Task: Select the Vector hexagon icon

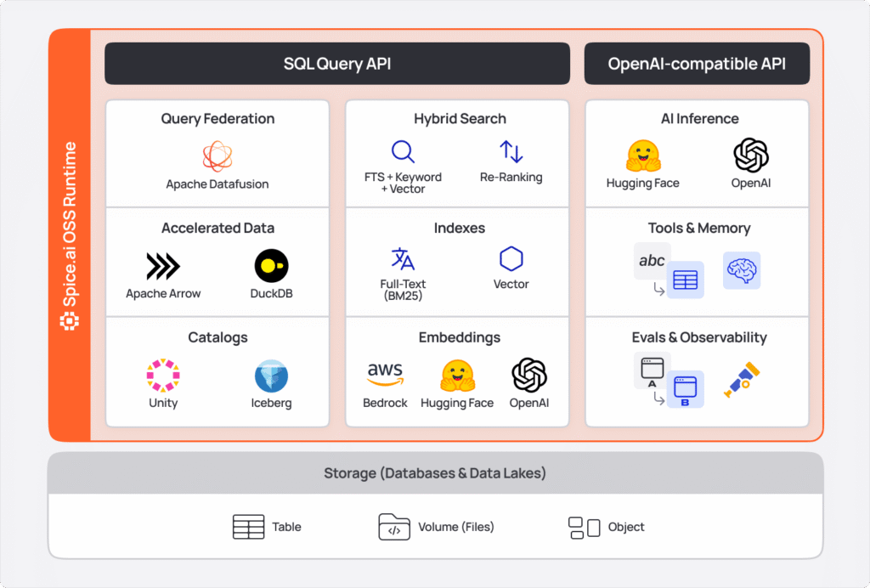Action: pyautogui.click(x=511, y=259)
